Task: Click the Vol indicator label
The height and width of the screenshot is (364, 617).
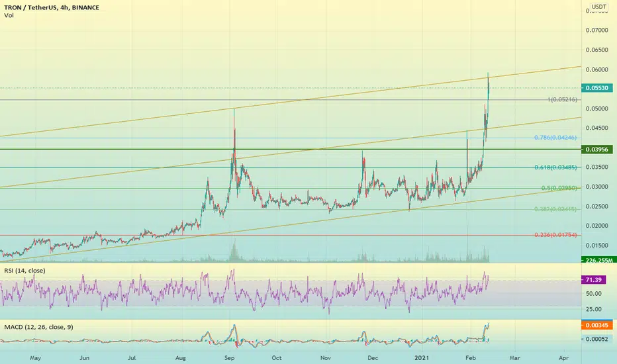Action: click(x=9, y=15)
